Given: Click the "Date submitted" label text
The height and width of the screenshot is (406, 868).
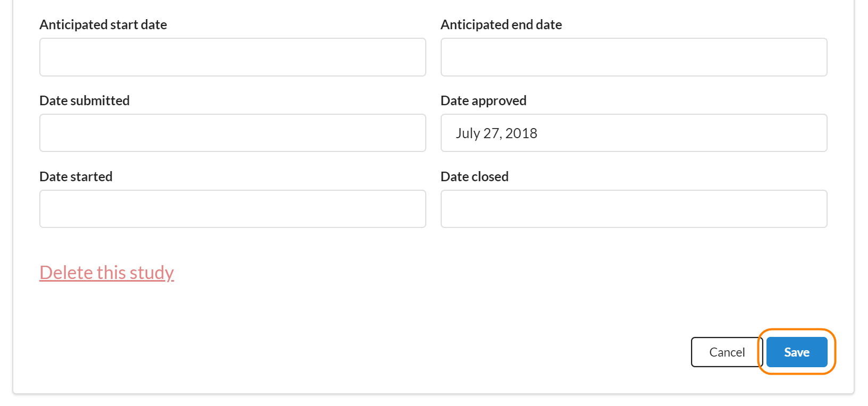Looking at the screenshot, I should point(85,101).
